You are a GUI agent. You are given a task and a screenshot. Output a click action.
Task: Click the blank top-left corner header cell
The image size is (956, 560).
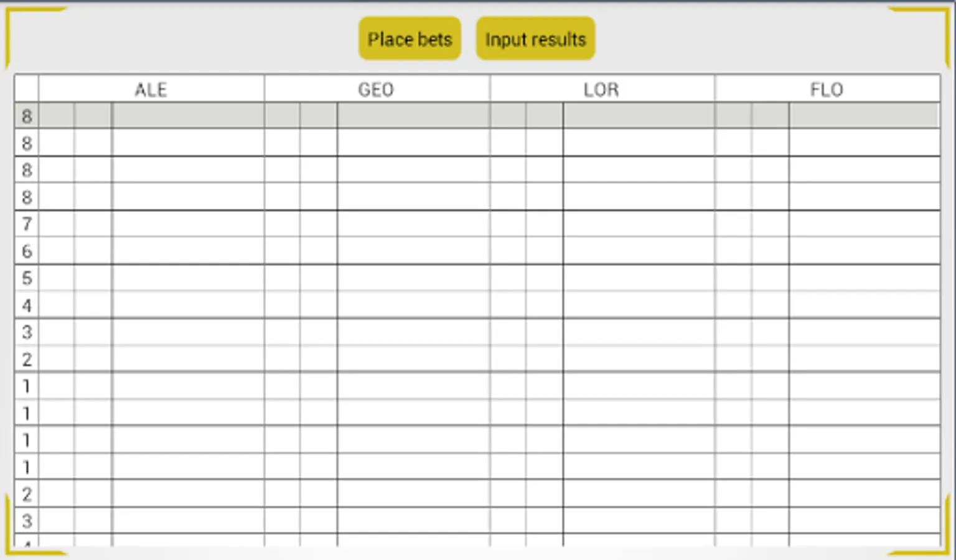coord(27,89)
